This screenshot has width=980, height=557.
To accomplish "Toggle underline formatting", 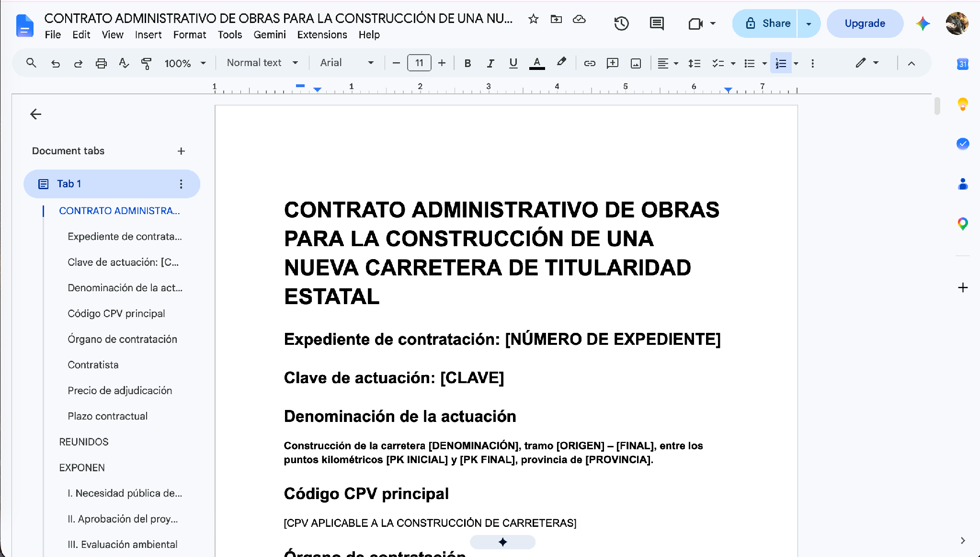I will pos(513,63).
